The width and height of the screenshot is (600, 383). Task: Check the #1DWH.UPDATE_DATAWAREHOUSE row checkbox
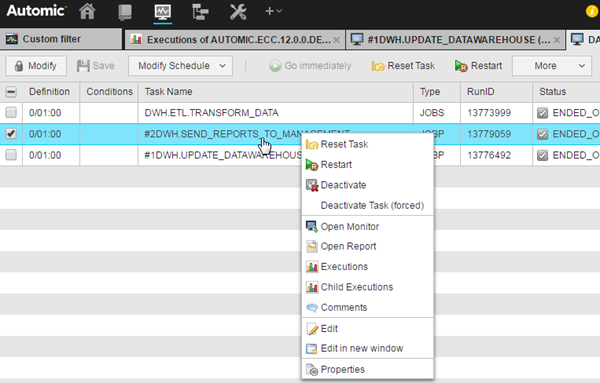click(11, 155)
